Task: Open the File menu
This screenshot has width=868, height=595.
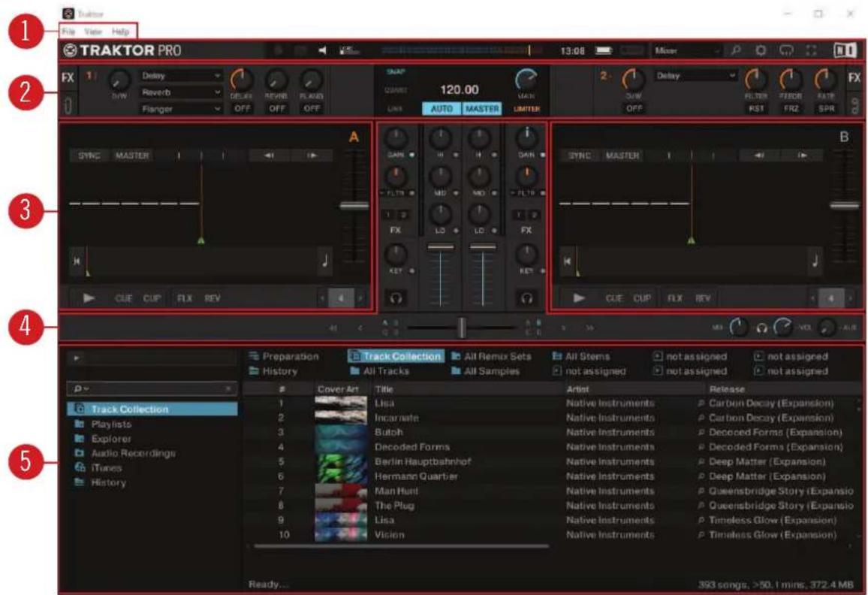Action: (68, 32)
